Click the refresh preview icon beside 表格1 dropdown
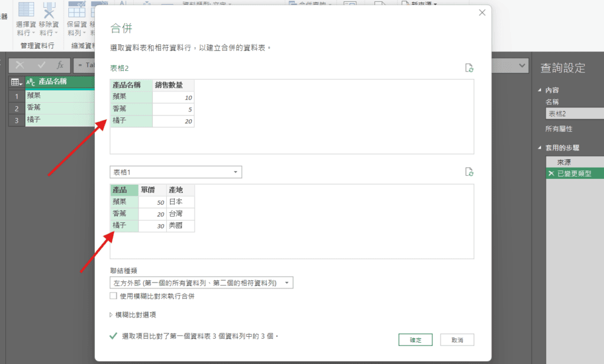The width and height of the screenshot is (604, 364). tap(469, 172)
